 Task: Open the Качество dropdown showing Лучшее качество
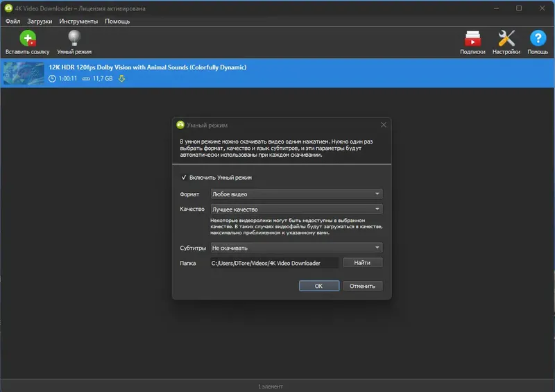click(296, 210)
